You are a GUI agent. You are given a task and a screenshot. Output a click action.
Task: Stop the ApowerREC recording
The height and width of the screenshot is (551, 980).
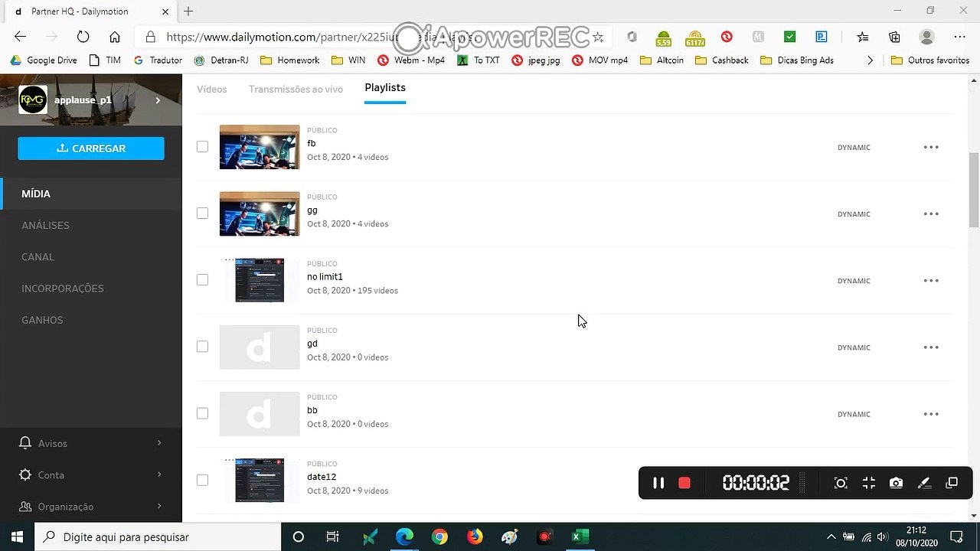tap(684, 483)
